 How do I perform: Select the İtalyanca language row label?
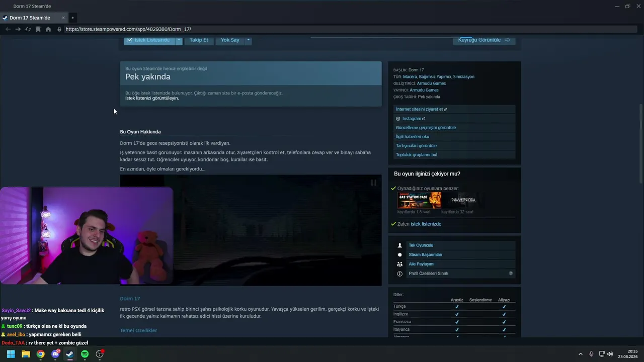[401, 329]
